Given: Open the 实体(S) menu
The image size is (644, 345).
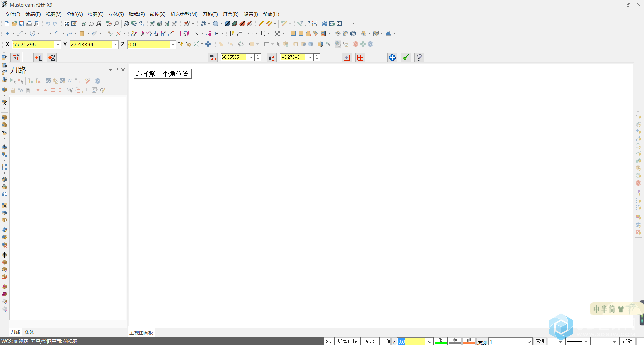Looking at the screenshot, I should (x=116, y=14).
